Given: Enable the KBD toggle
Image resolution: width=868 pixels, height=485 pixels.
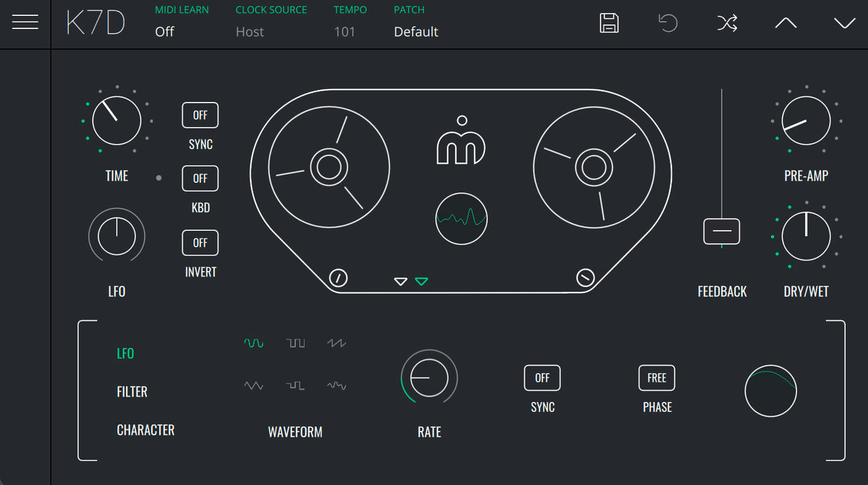Looking at the screenshot, I should pos(200,179).
